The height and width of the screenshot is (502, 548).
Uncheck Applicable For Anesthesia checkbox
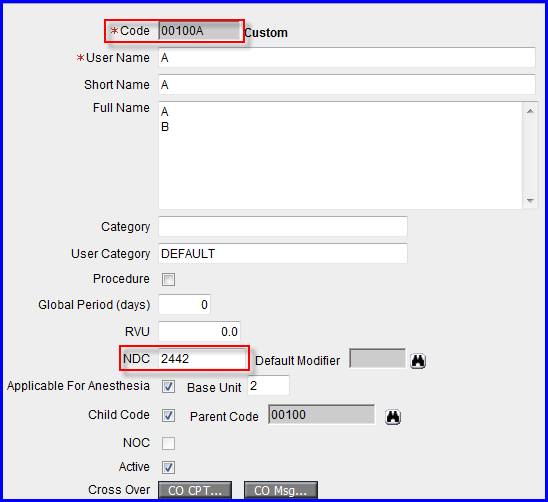coord(168,387)
